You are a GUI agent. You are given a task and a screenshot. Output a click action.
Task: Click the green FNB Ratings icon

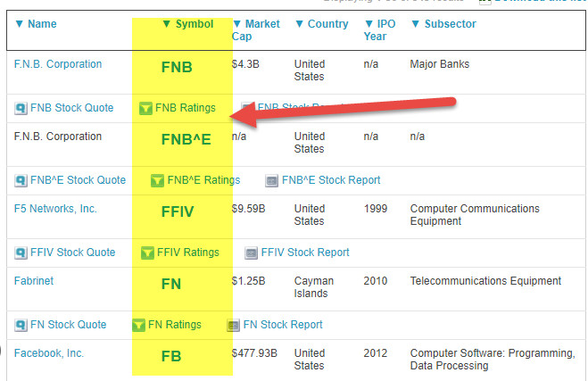pyautogui.click(x=145, y=108)
